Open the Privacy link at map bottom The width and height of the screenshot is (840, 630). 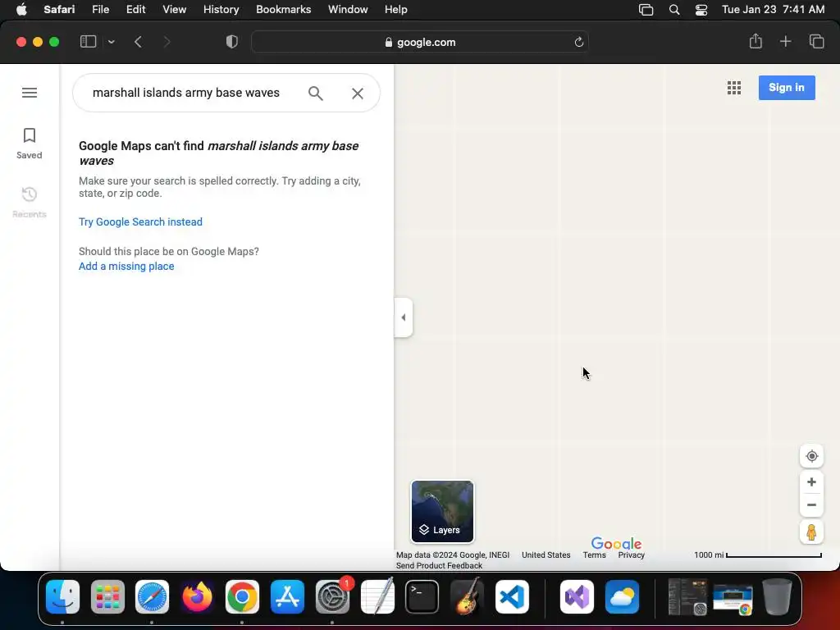(631, 555)
